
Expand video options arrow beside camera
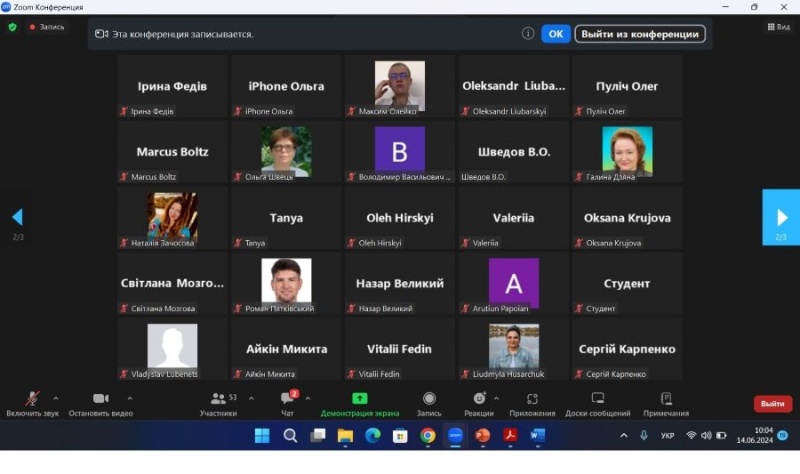[x=129, y=397]
